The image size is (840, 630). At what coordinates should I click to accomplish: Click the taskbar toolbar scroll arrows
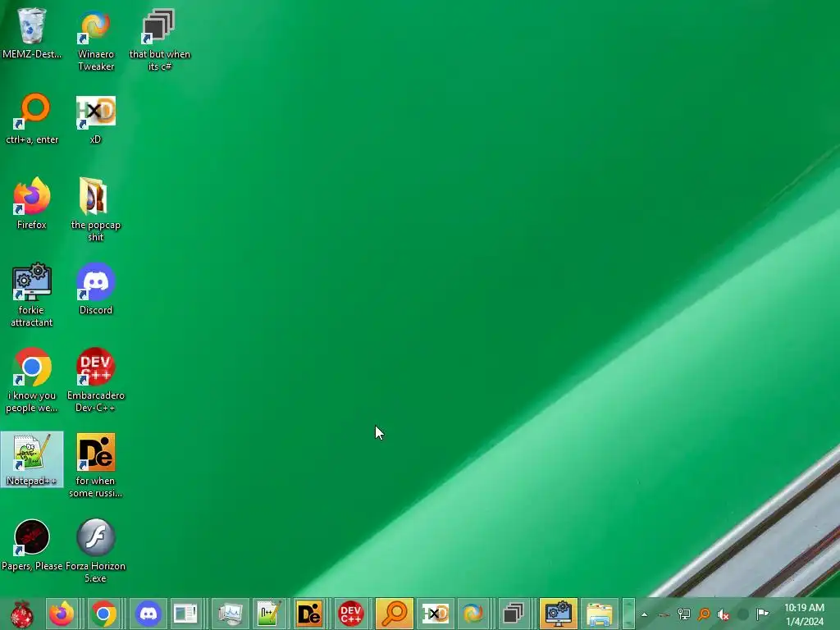tap(628, 614)
